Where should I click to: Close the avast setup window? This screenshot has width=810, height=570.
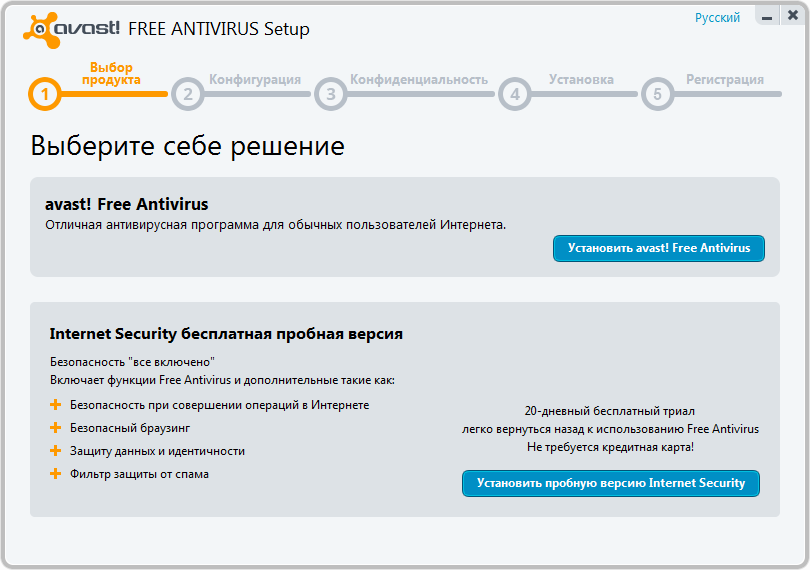pos(789,18)
